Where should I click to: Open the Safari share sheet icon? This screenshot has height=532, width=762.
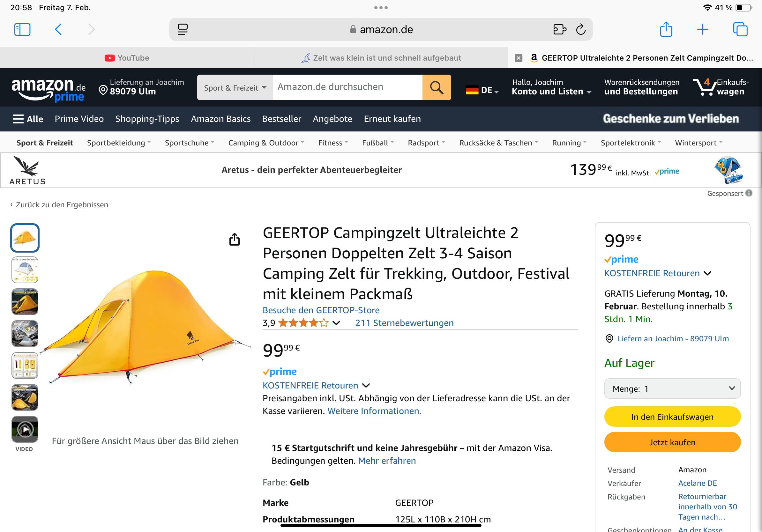666,30
